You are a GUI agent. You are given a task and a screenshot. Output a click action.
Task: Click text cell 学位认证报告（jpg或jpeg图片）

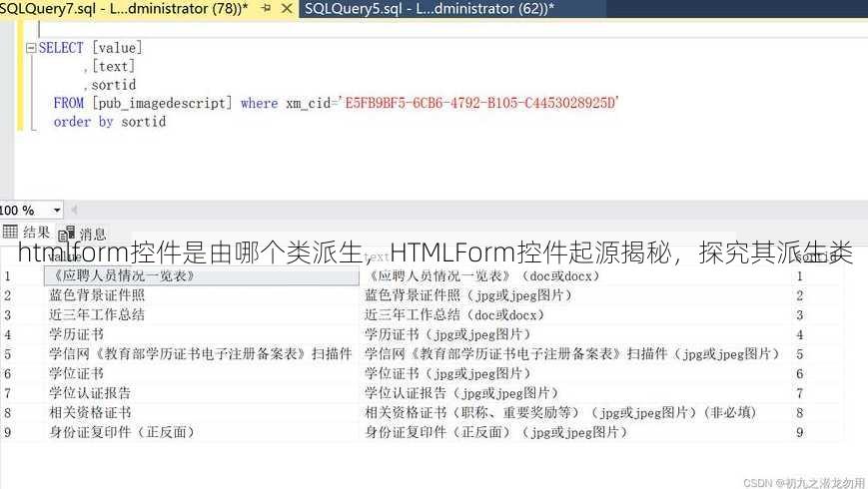pyautogui.click(x=575, y=393)
